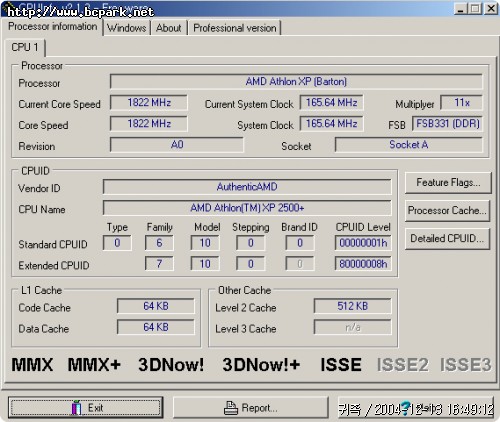Viewport: 500px width, 422px height.
Task: Click the 3DNow!+ feature label
Action: [x=261, y=365]
